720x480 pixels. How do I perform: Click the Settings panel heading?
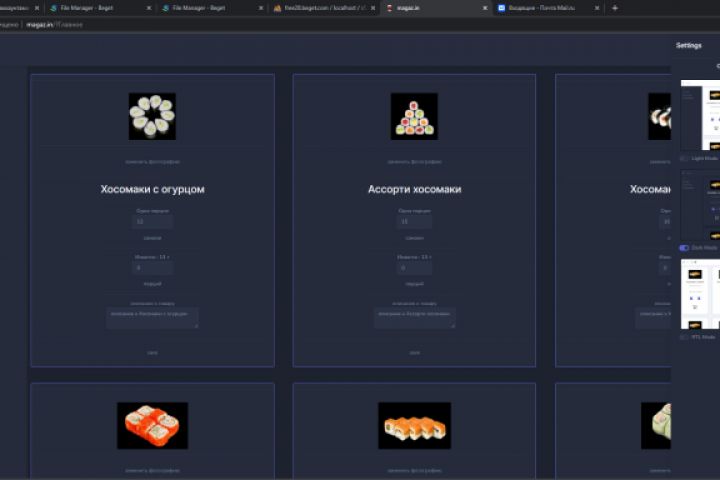point(689,45)
